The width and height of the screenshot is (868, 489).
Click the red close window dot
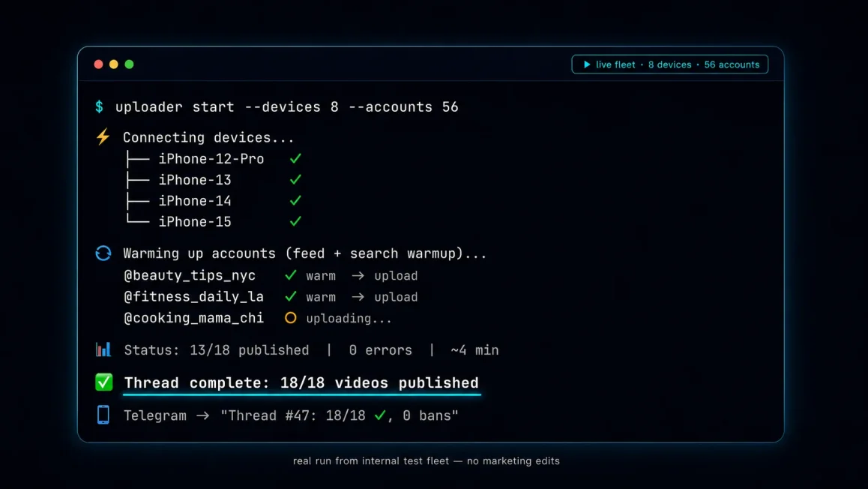pos(98,64)
